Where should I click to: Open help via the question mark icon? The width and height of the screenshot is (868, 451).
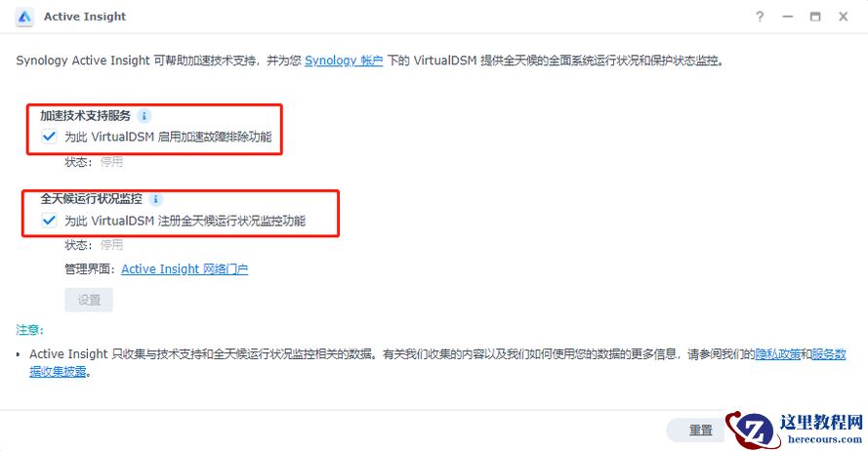click(x=760, y=17)
